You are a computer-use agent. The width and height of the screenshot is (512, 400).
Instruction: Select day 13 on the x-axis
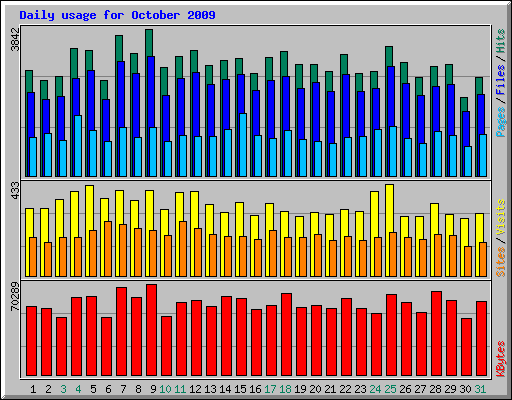tap(210, 389)
